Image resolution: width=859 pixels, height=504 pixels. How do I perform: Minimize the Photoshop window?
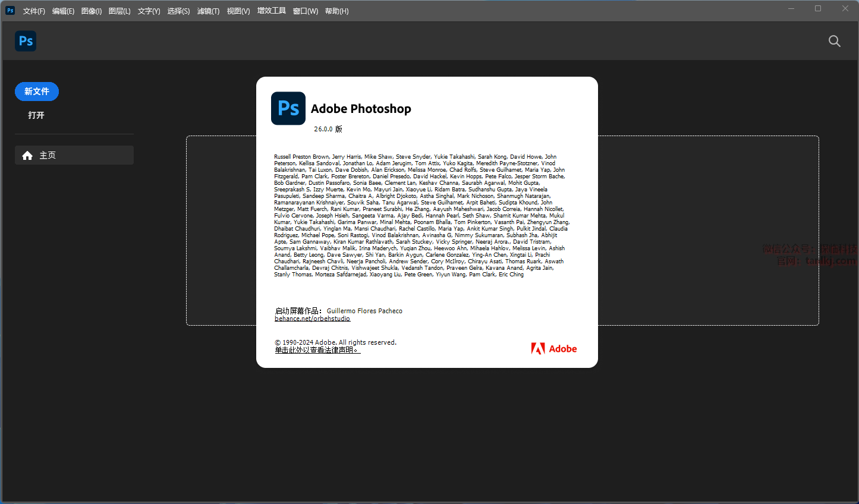[x=791, y=9]
